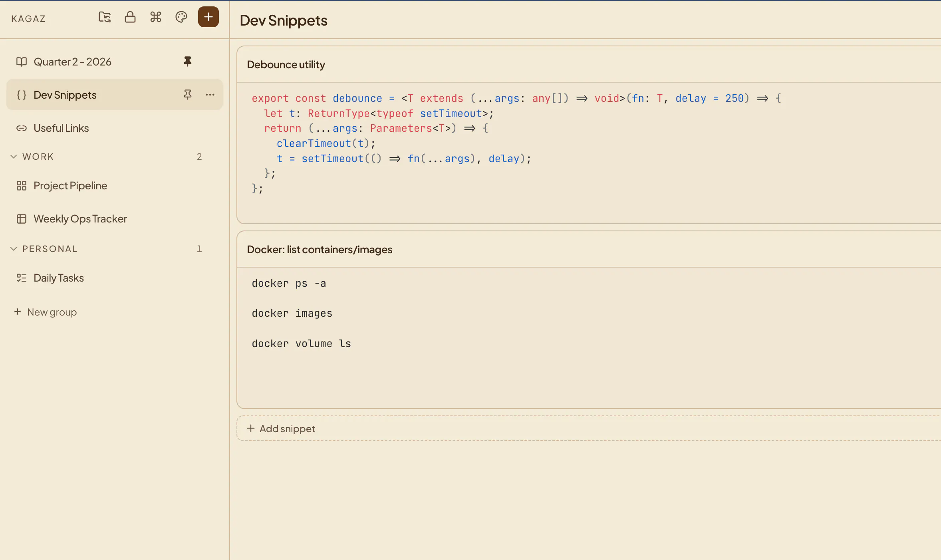This screenshot has height=560, width=941.
Task: Click the KAGAZ app name
Action: pos(28,19)
